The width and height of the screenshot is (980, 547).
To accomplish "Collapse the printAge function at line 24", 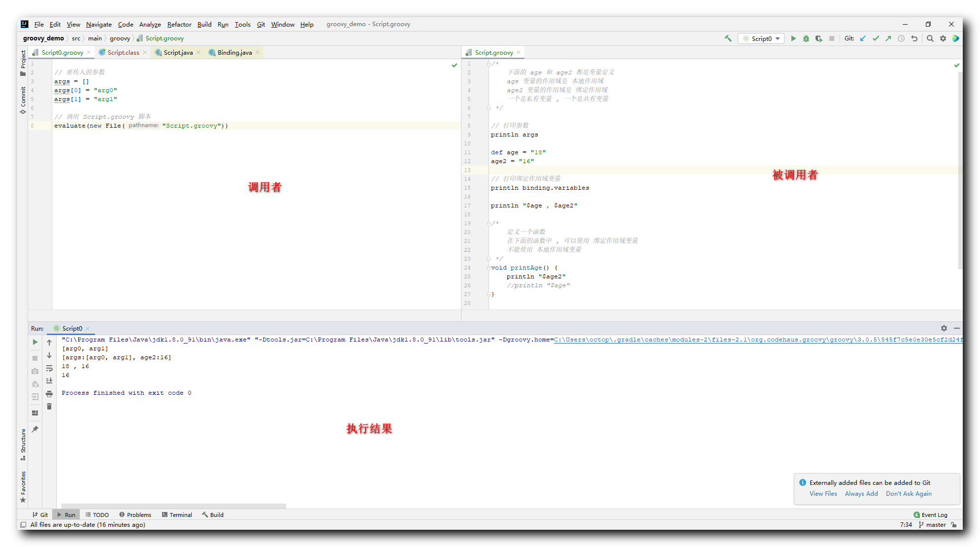I will (488, 268).
